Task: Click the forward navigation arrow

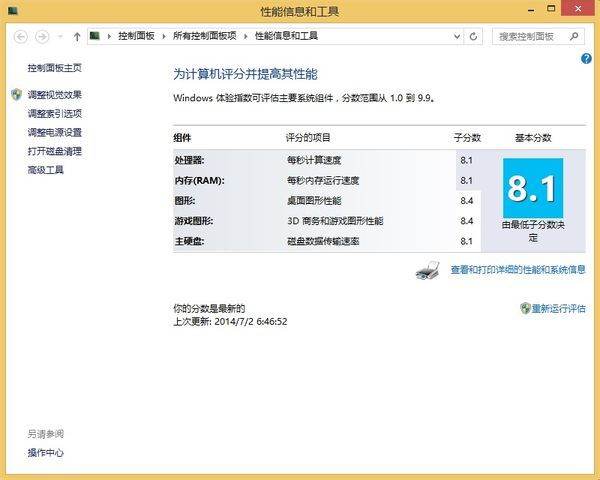Action: pos(42,36)
